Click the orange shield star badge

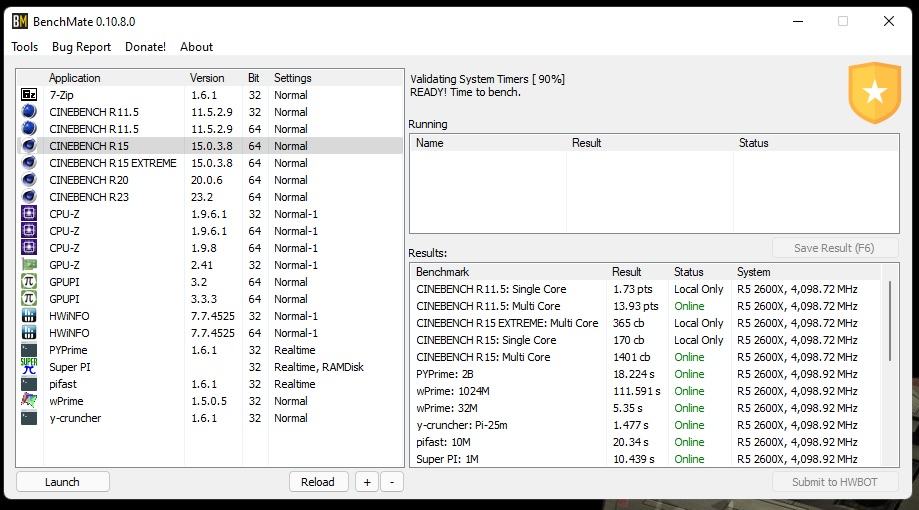(x=874, y=93)
